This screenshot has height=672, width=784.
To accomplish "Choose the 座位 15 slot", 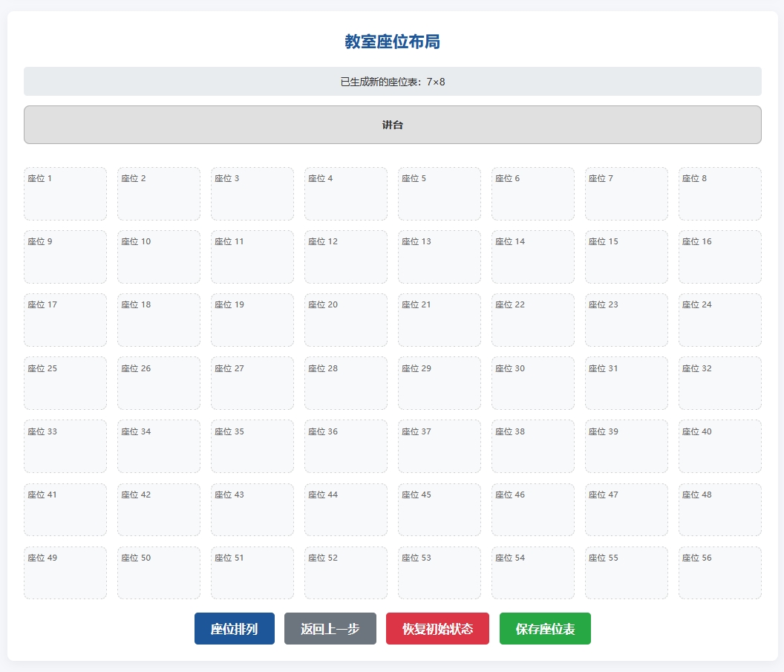I will click(x=627, y=257).
